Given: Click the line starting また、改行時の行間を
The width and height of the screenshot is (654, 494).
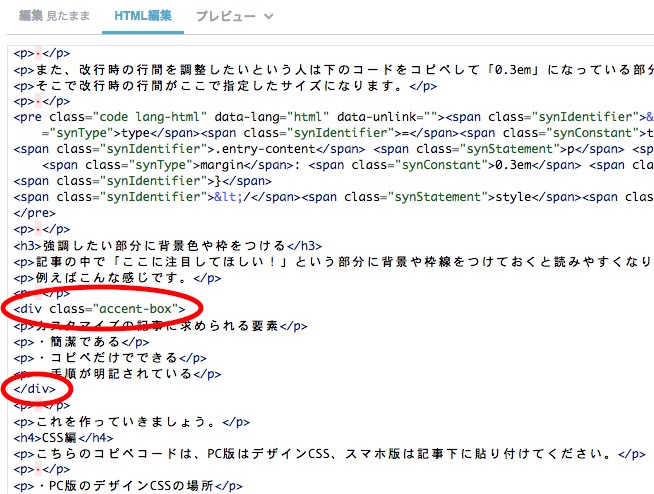Looking at the screenshot, I should pos(334,69).
